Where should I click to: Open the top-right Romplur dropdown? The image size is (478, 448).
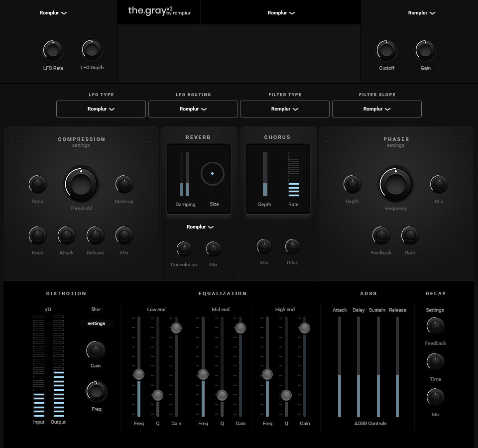click(421, 13)
